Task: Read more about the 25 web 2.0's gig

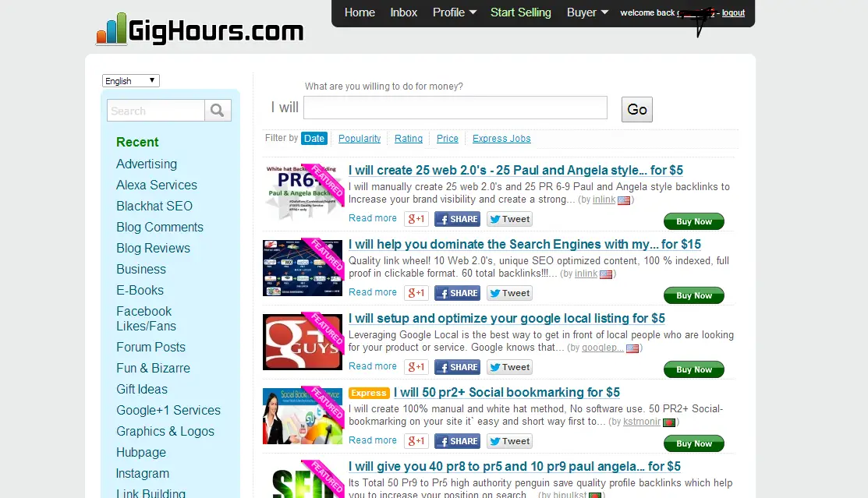Action: point(373,218)
